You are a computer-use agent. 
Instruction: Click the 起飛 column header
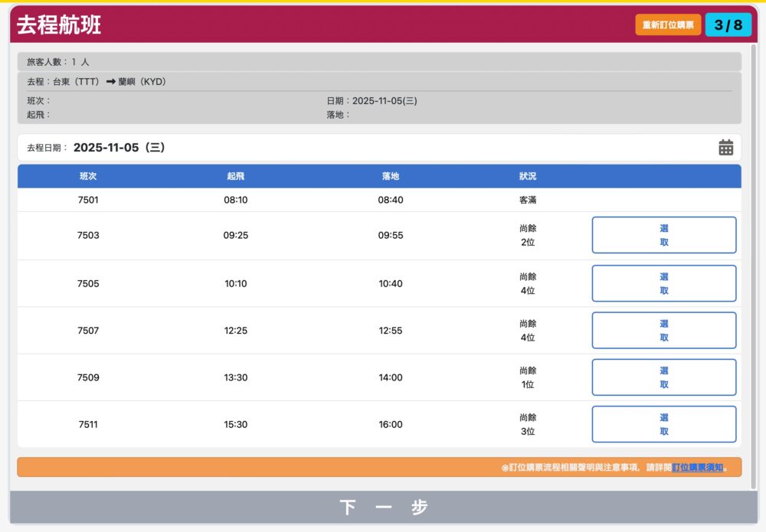[x=235, y=176]
